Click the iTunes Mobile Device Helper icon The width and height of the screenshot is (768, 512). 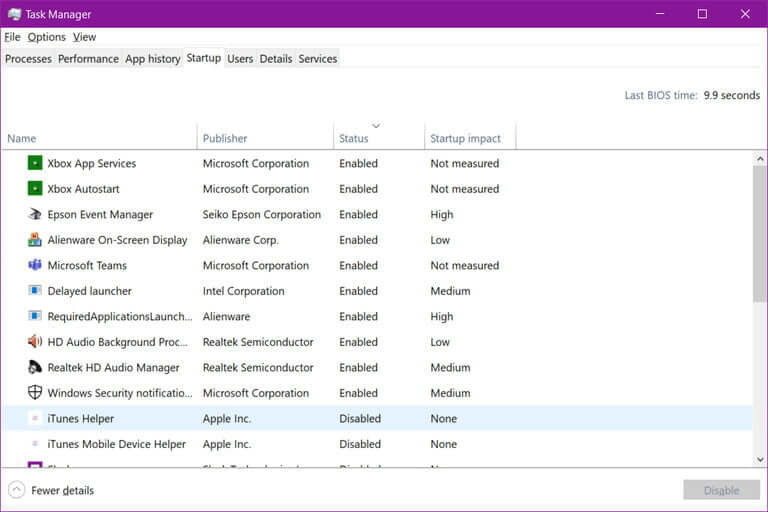coord(35,443)
